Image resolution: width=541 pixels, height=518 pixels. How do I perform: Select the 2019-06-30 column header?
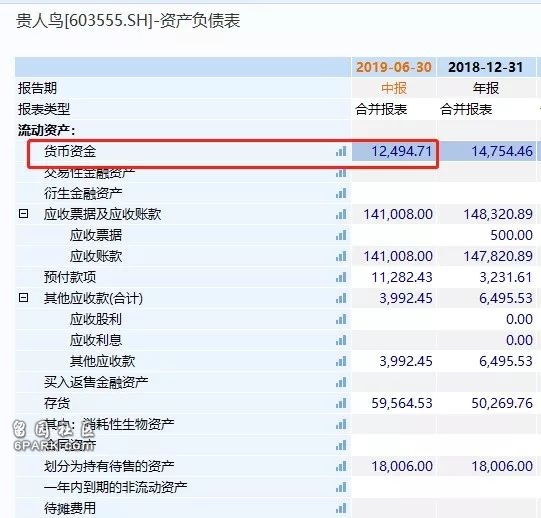394,67
